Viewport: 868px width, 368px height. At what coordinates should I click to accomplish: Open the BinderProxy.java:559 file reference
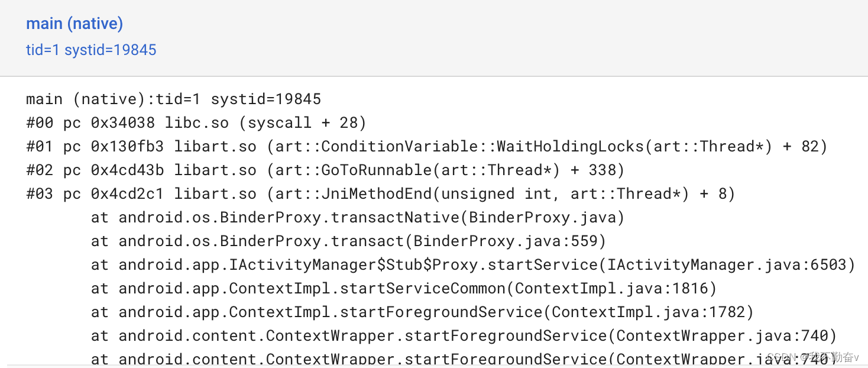510,241
